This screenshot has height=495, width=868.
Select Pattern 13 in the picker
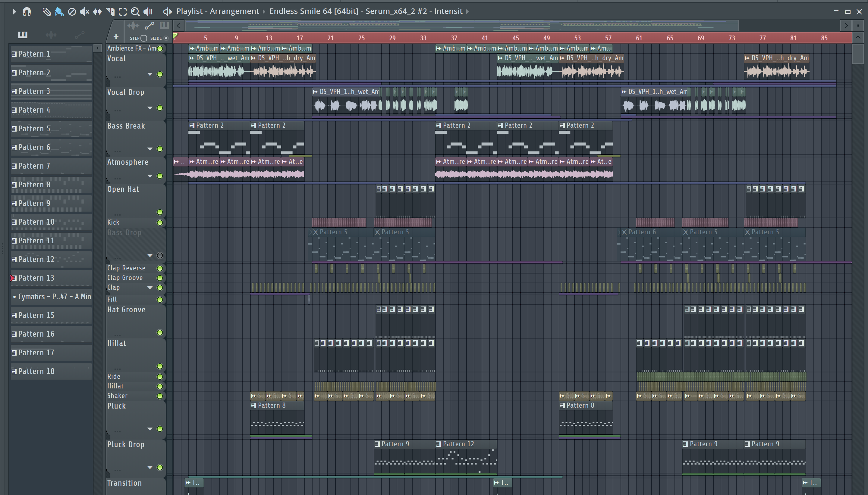tap(51, 278)
